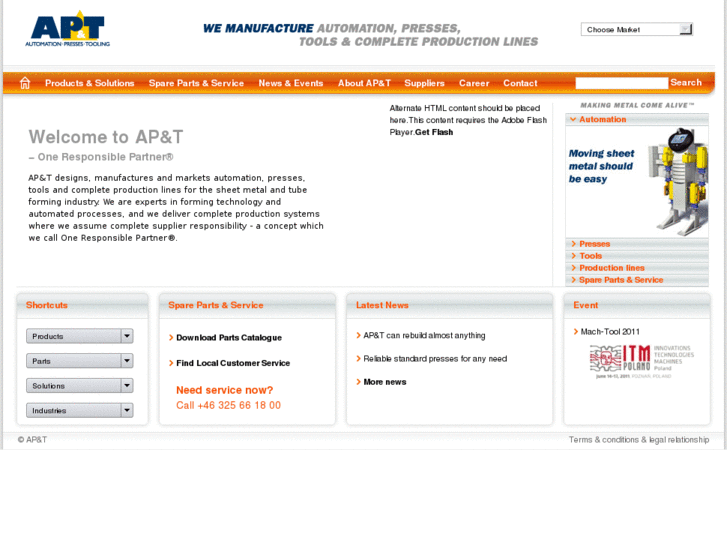The width and height of the screenshot is (727, 545).
Task: Open 'Reliable standard presses for any need' news
Action: (x=435, y=359)
